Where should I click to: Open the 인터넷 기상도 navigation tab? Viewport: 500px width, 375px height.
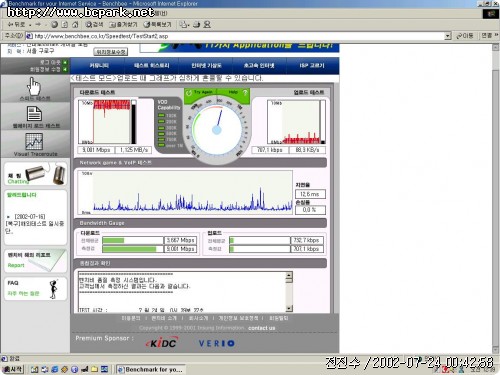coord(206,65)
